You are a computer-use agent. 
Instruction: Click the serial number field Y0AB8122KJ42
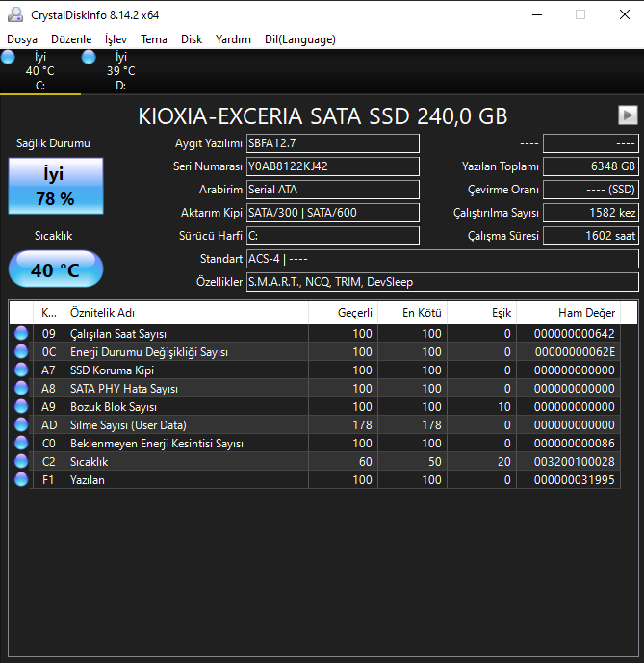(x=333, y=166)
